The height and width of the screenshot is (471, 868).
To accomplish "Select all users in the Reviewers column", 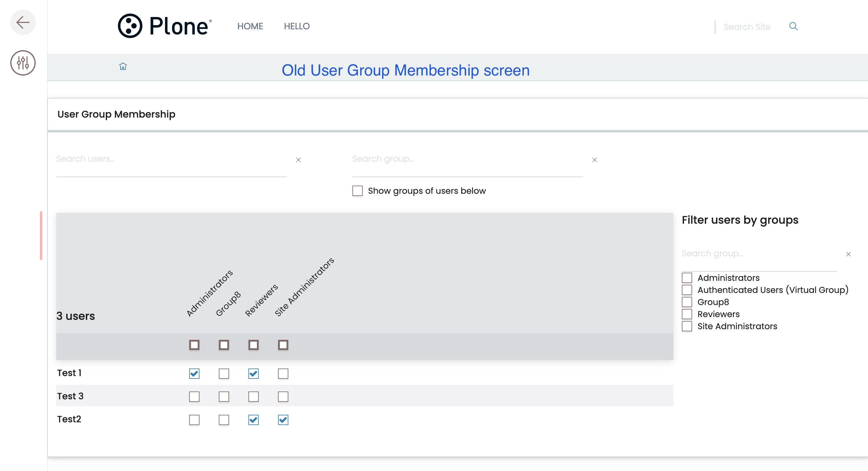I will tap(253, 345).
